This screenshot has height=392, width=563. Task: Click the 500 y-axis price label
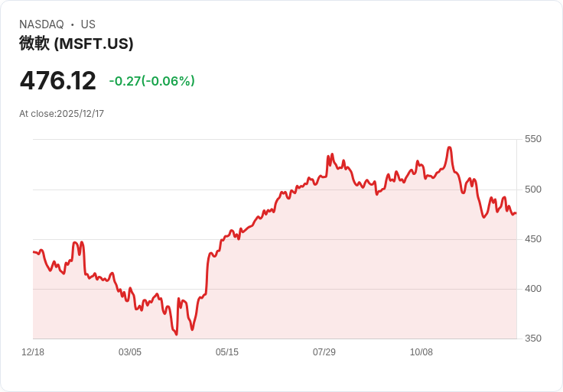533,190
